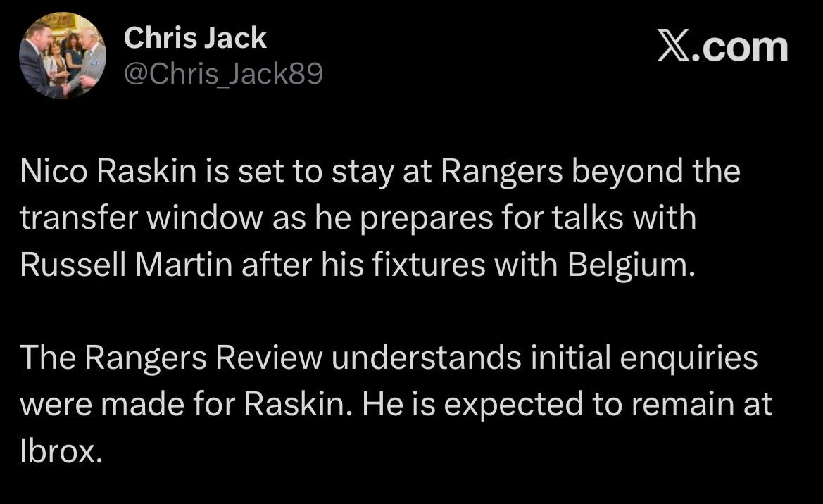Click the word "prepares" in the tweet
The image size is (823, 504).
click(x=426, y=219)
